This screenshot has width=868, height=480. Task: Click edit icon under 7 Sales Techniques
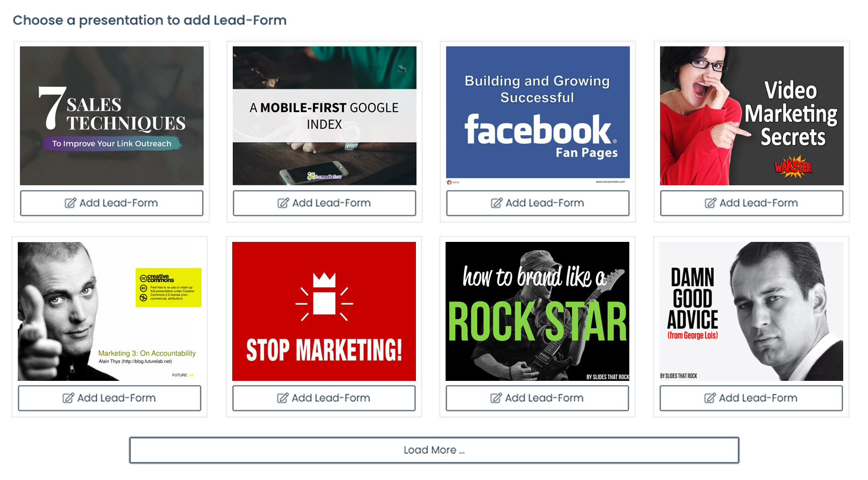71,203
